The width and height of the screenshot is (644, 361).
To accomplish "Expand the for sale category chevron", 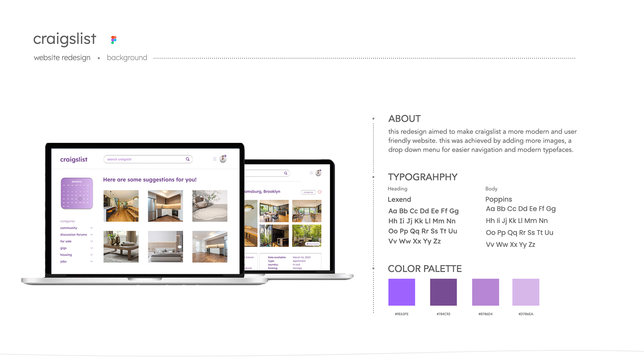I will tap(92, 241).
